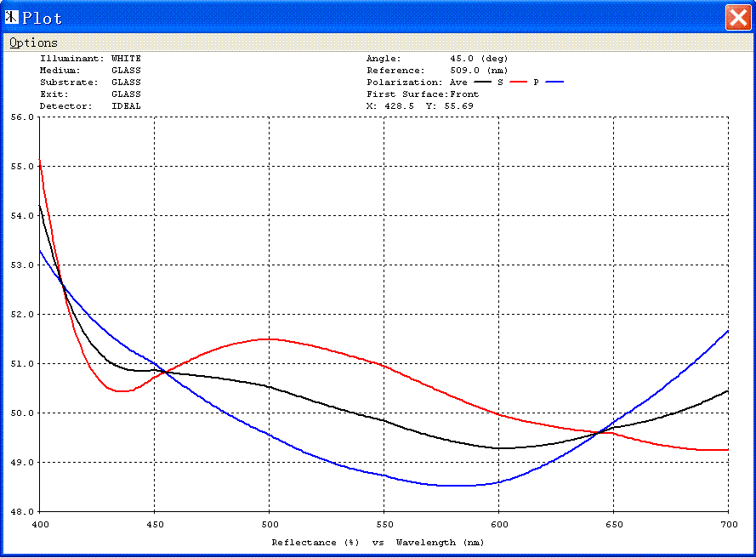Click the black curve minimum near 600 nm
756x558 pixels.
click(x=503, y=448)
